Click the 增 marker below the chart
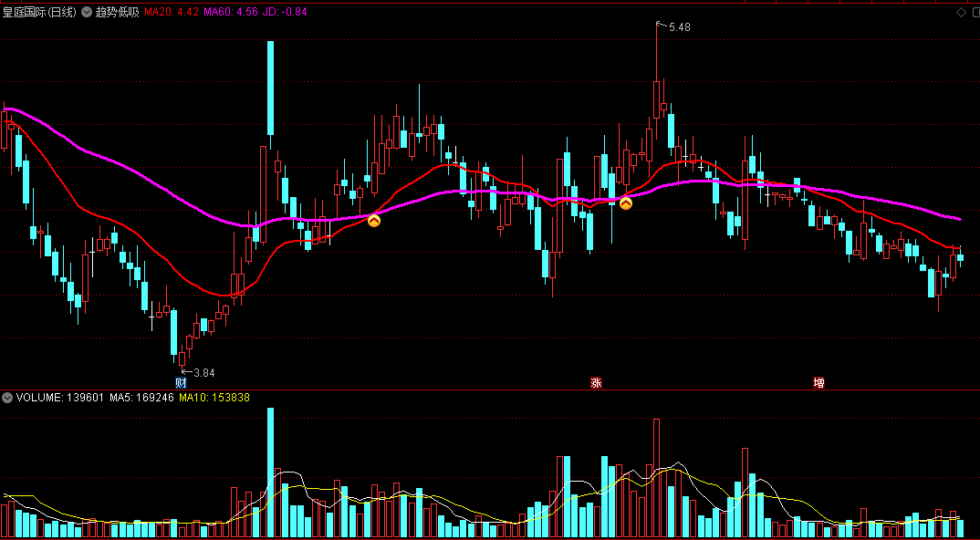Image resolution: width=980 pixels, height=540 pixels. pos(818,382)
